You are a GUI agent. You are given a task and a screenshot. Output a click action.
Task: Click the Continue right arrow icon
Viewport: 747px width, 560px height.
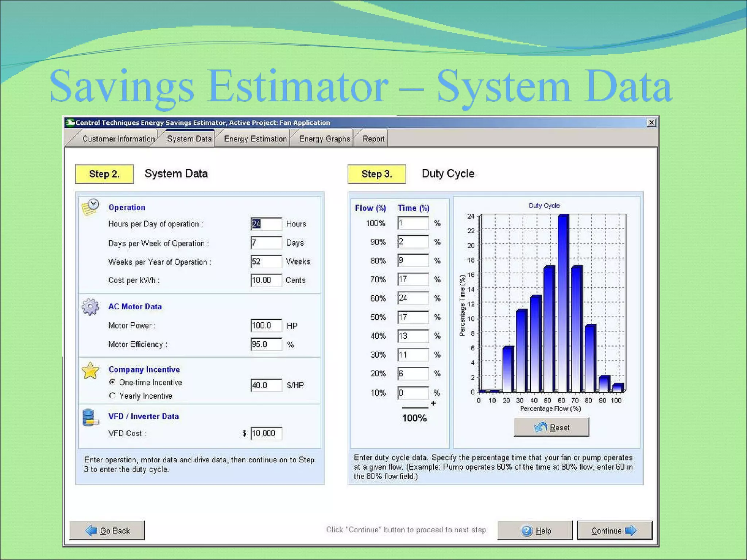pyautogui.click(x=631, y=530)
